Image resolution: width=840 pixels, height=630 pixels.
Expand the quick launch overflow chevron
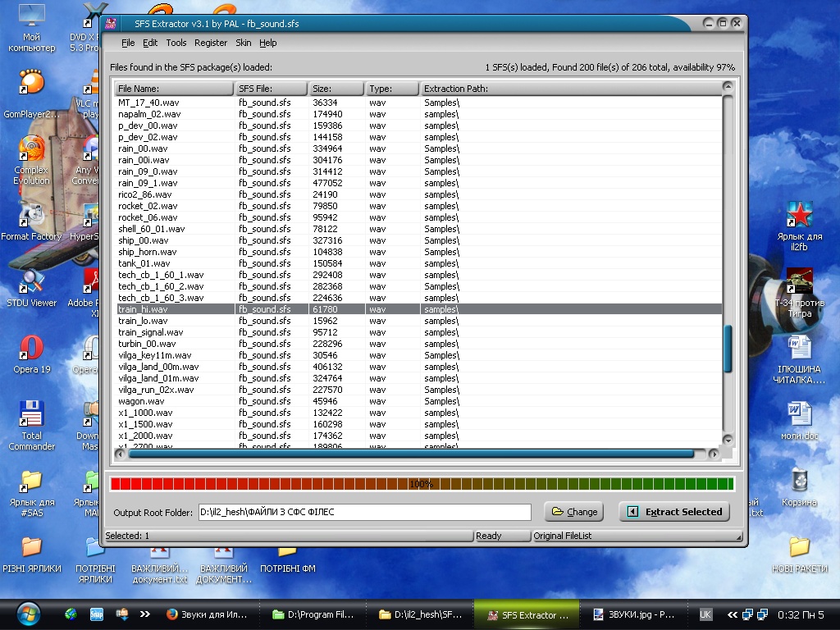point(144,614)
